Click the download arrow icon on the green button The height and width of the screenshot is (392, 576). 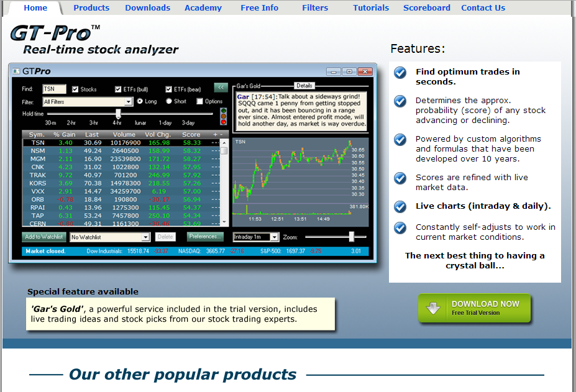coord(433,308)
